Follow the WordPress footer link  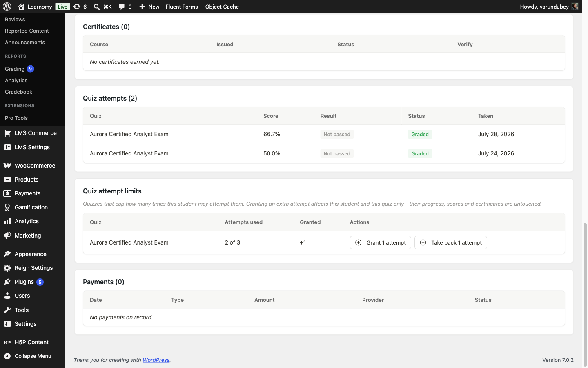pyautogui.click(x=156, y=360)
